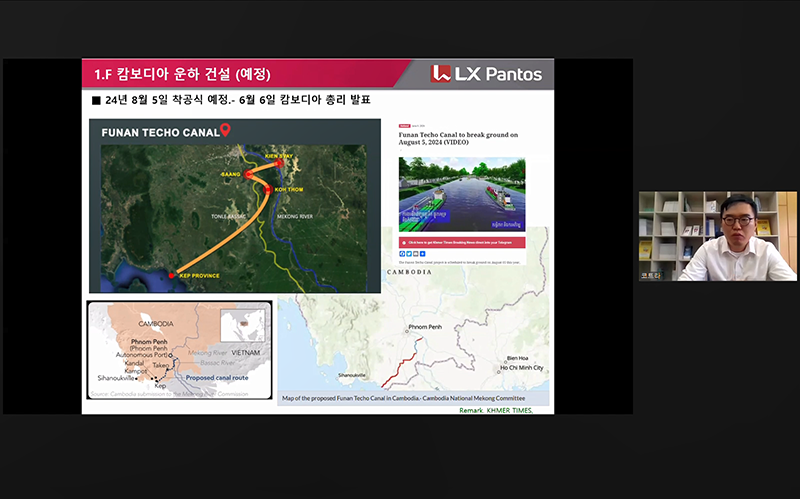Click the canal rendering video image

coord(462,194)
